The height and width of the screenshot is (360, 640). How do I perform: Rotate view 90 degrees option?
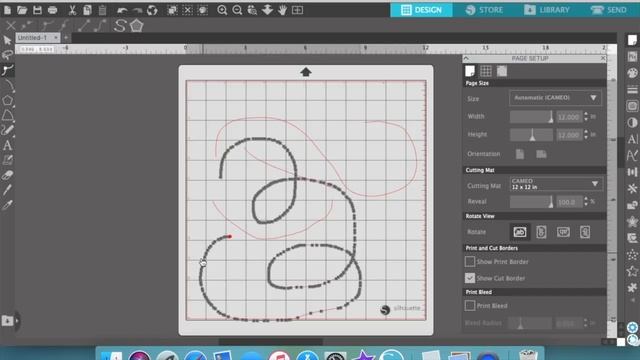coord(541,232)
